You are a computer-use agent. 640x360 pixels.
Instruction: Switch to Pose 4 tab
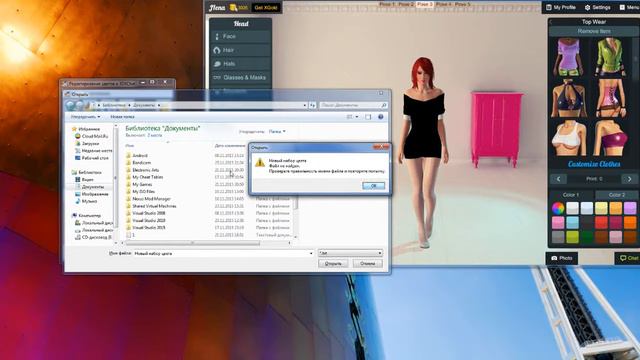[x=444, y=4]
